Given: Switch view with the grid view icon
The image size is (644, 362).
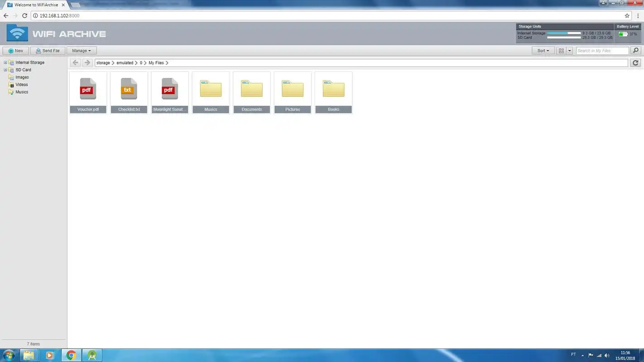Looking at the screenshot, I should (561, 51).
